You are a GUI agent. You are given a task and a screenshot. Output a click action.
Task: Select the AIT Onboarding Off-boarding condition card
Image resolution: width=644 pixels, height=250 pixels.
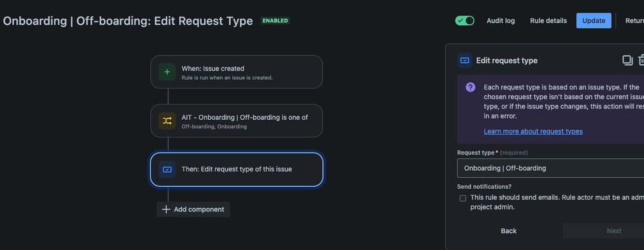click(x=237, y=120)
